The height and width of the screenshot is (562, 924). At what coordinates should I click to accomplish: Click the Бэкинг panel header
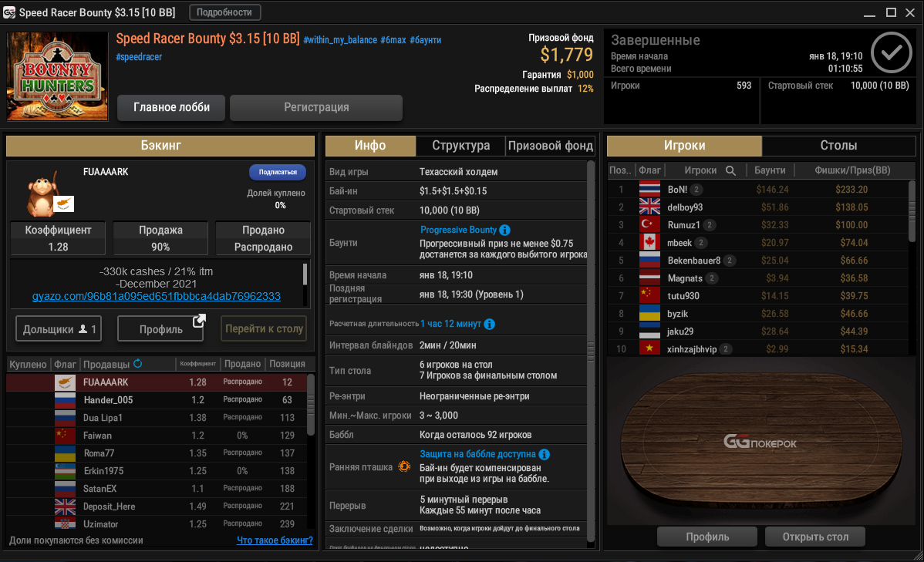coord(160,146)
